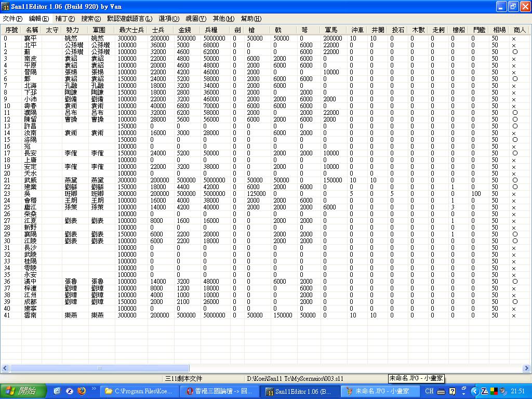
Task: Toggle merchant circle for 薊 row
Action: pyautogui.click(x=514, y=52)
